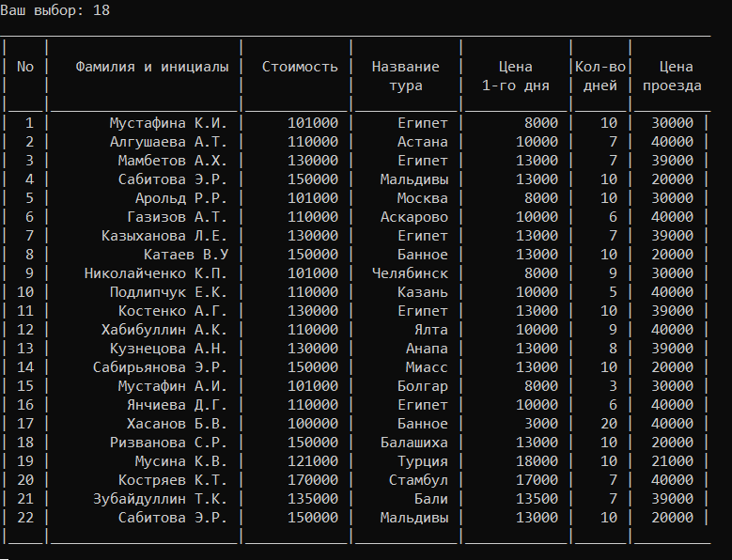Image resolution: width=732 pixels, height=560 pixels.
Task: Click the days count '8' for Анапа
Action: [613, 349]
